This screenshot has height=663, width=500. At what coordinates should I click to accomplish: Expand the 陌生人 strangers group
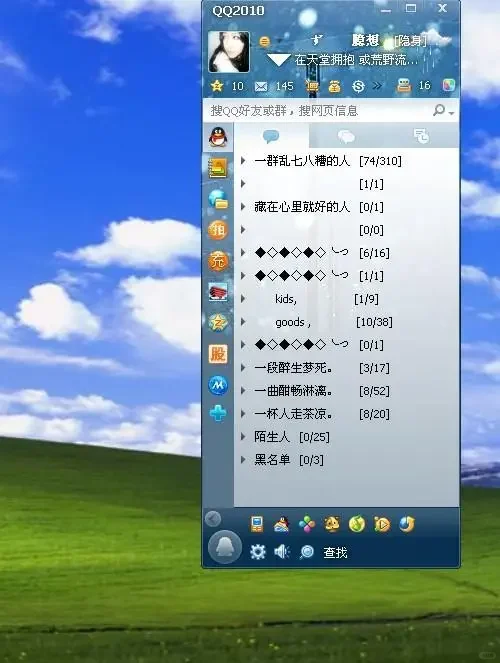point(243,437)
